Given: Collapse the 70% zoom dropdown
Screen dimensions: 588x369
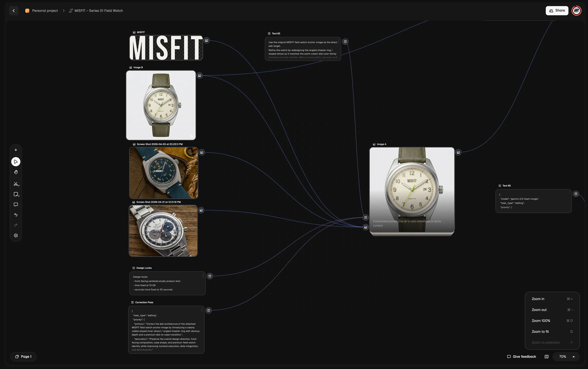Looking at the screenshot, I should (x=566, y=357).
